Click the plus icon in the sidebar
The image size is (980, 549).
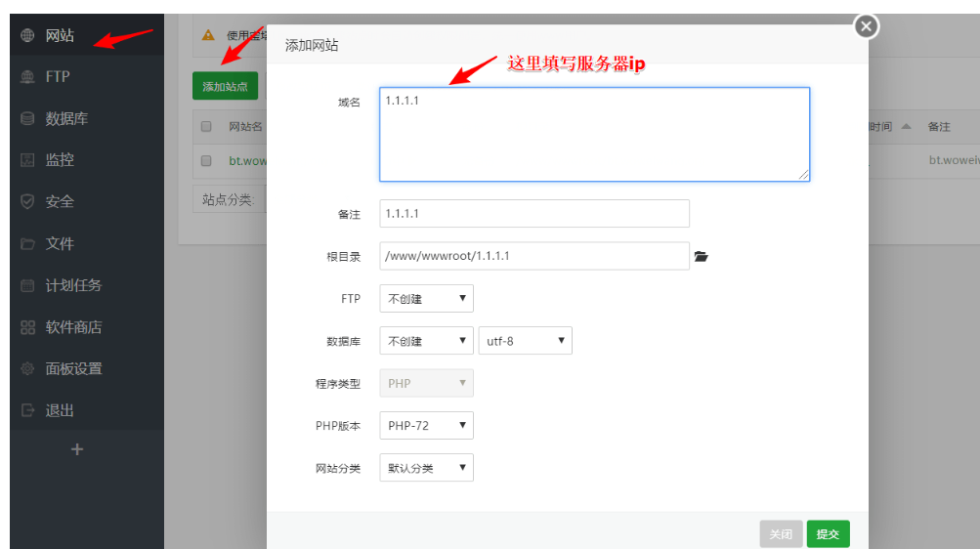[x=78, y=449]
